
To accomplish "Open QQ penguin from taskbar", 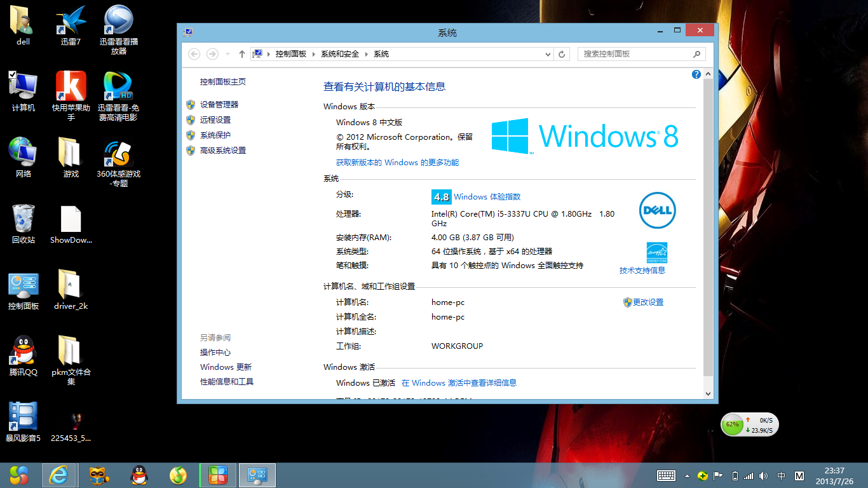I will [x=139, y=475].
